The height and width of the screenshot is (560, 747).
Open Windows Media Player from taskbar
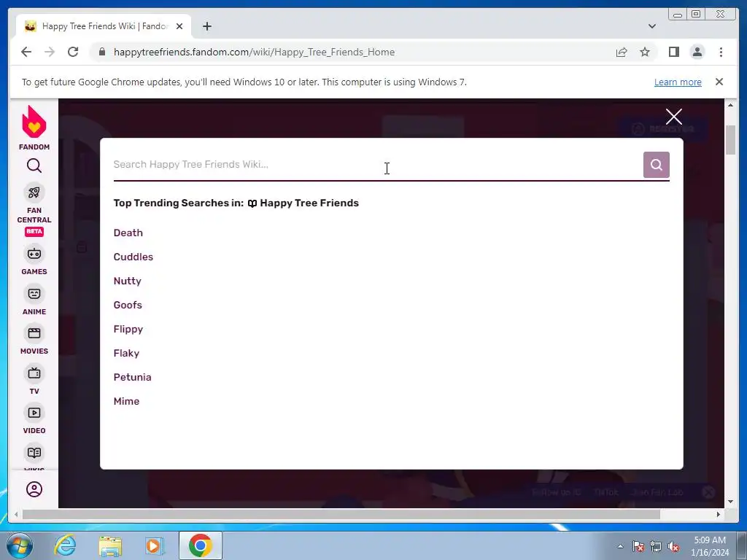[x=155, y=545]
